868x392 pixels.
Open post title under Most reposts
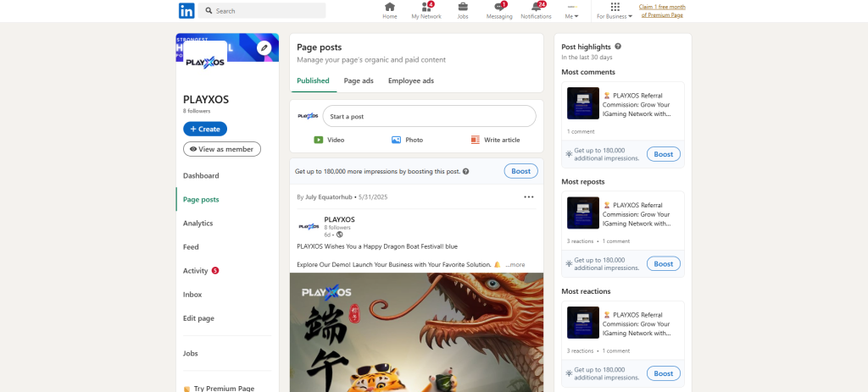[637, 214]
